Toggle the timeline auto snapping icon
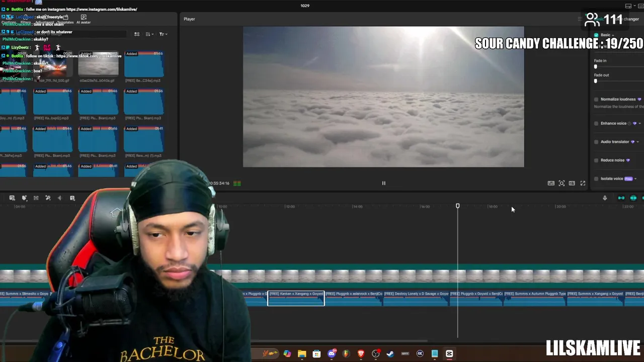Image resolution: width=644 pixels, height=362 pixels. (x=633, y=198)
